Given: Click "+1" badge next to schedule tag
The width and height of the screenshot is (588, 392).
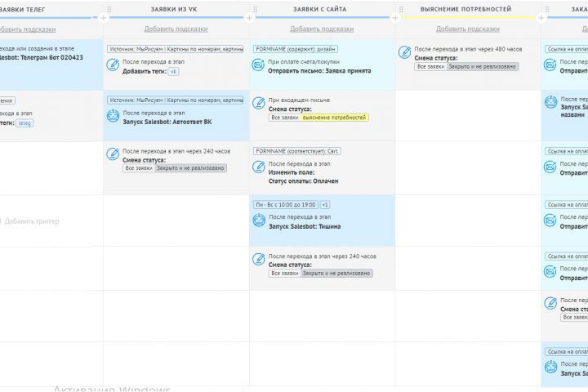Looking at the screenshot, I should coord(325,205).
